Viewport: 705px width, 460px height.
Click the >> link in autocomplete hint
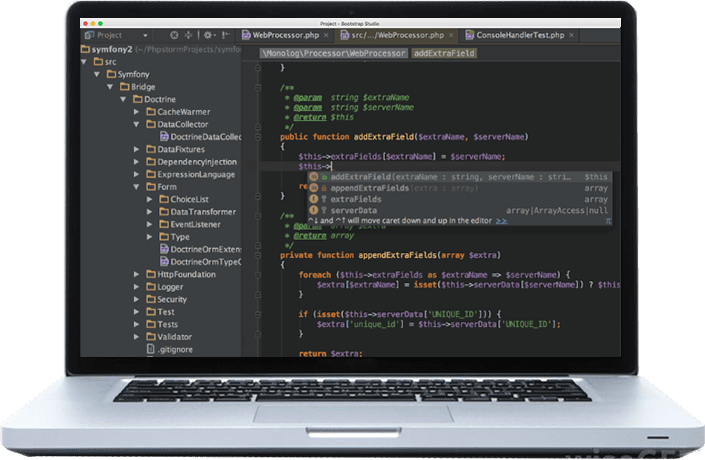(x=501, y=221)
